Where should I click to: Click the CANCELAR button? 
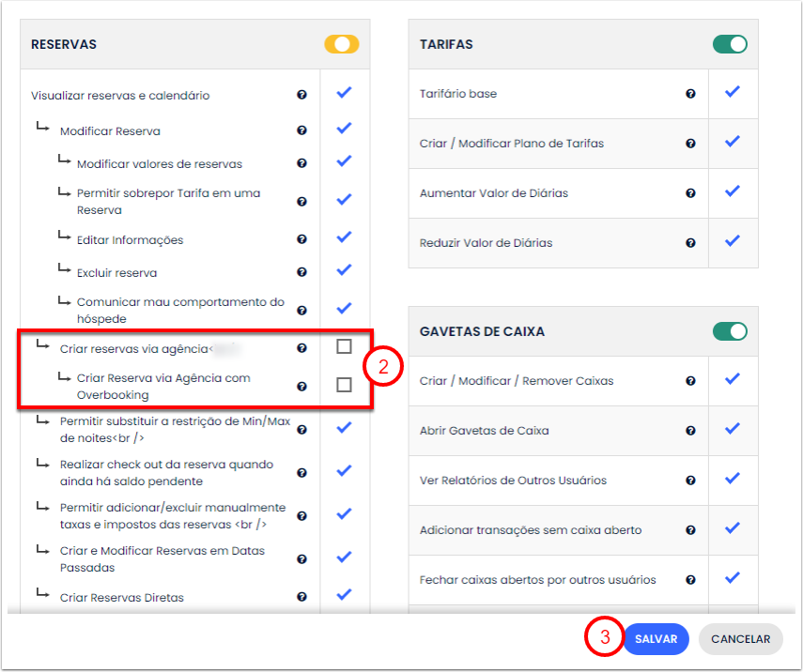pos(740,639)
